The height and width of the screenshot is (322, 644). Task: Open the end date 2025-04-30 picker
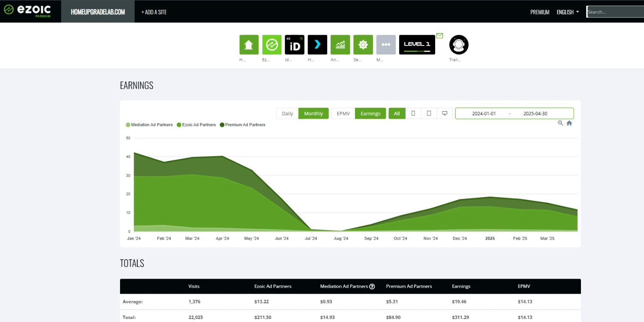pos(535,113)
